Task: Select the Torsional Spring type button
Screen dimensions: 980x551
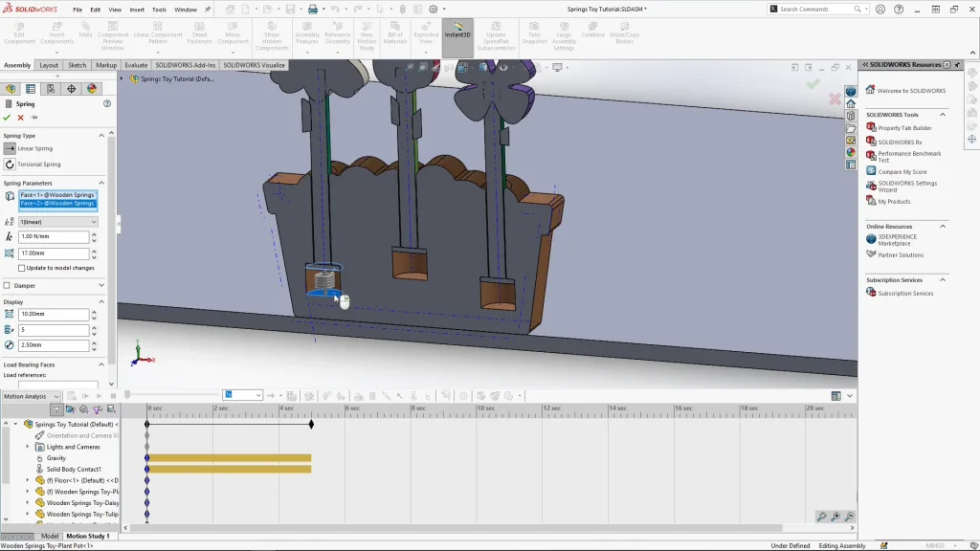Action: pos(11,165)
